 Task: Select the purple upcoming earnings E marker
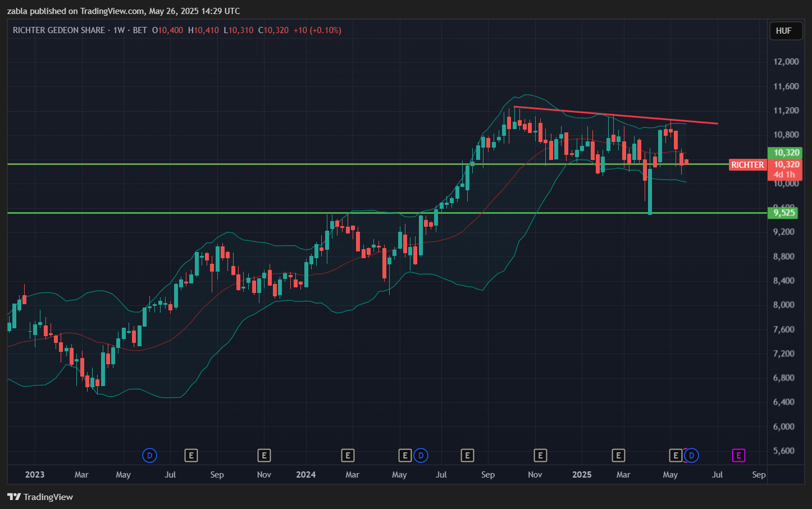pos(738,456)
